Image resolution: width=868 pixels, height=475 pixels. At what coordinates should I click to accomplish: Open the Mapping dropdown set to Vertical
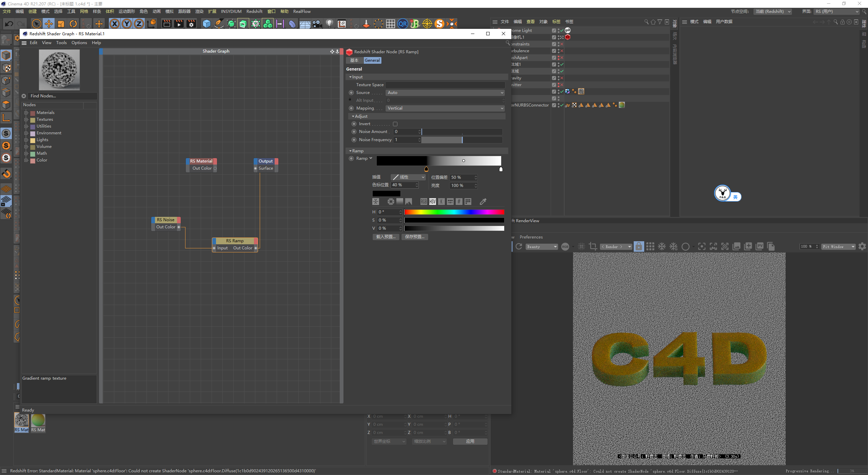pyautogui.click(x=445, y=108)
